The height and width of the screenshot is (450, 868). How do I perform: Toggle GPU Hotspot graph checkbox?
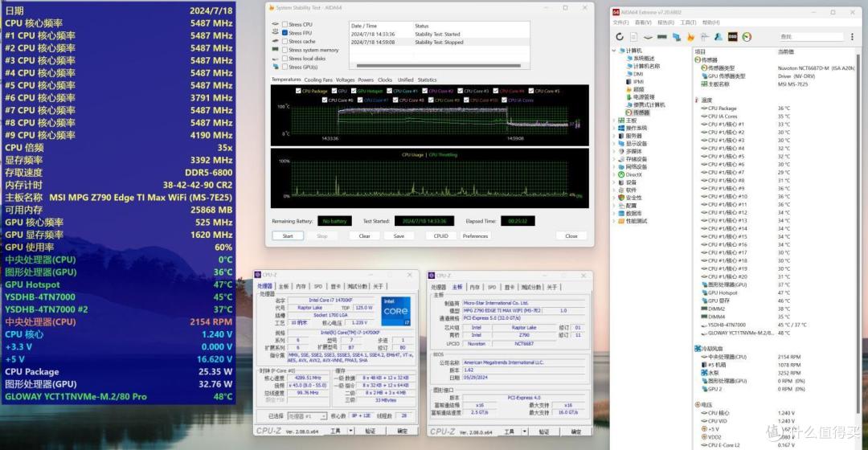pos(353,91)
